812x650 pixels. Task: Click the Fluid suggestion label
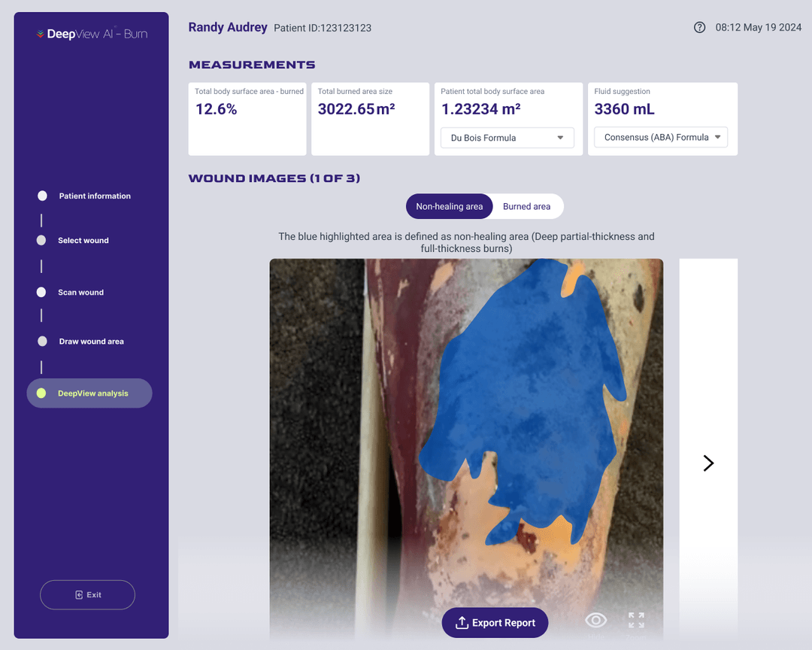point(622,91)
